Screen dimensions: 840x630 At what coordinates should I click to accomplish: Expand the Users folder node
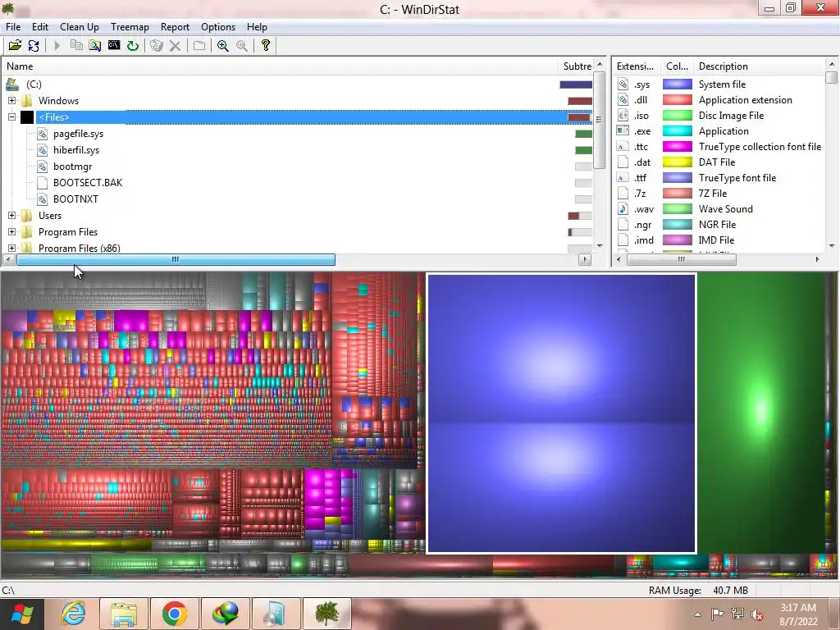pos(11,216)
